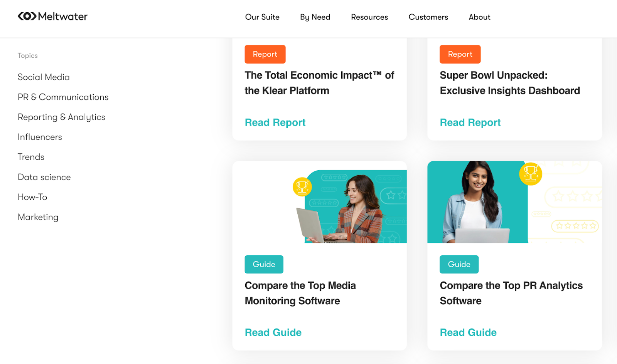Image resolution: width=617 pixels, height=364 pixels.
Task: Select the Influencers topic
Action: [x=40, y=137]
